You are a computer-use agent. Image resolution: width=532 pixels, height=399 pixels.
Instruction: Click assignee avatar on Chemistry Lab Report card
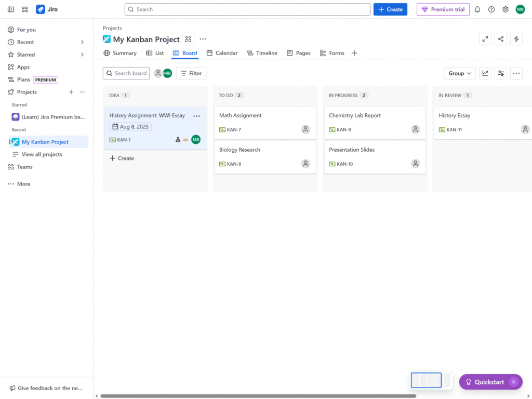coord(416,129)
